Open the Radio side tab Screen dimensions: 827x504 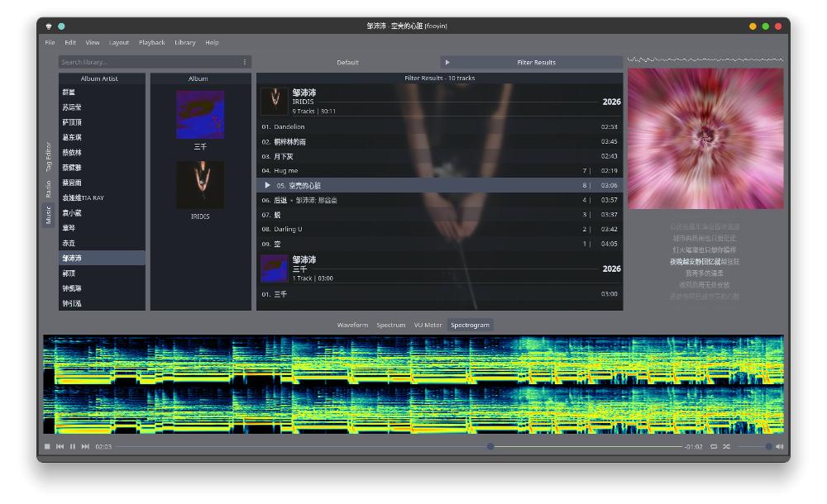[49, 189]
